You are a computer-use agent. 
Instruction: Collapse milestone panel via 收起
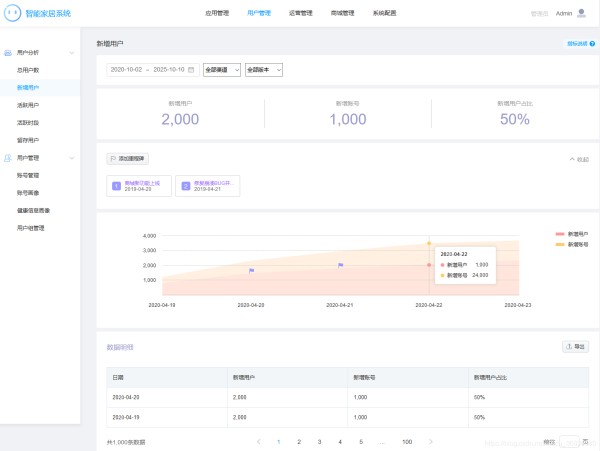click(x=579, y=159)
